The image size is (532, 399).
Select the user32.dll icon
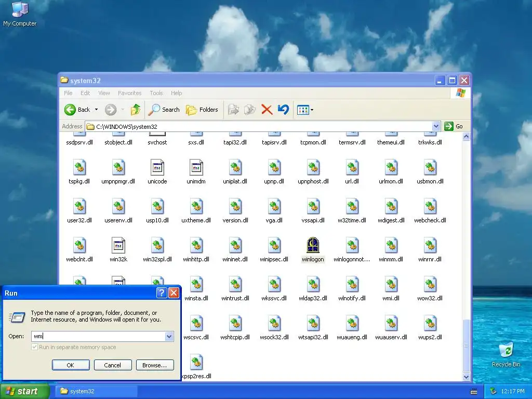pyautogui.click(x=79, y=206)
